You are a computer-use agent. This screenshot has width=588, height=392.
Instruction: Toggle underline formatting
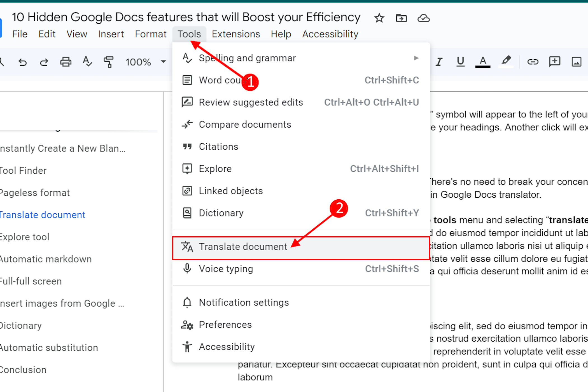point(460,62)
